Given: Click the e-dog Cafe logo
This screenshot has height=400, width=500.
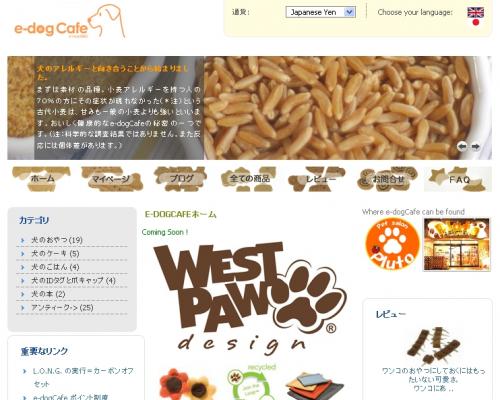Looking at the screenshot, I should point(69,22).
